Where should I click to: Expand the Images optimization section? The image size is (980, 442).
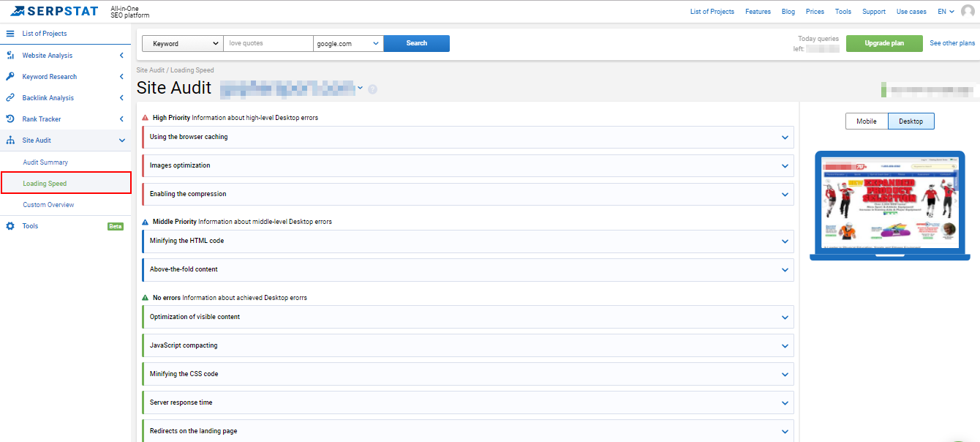[467, 165]
